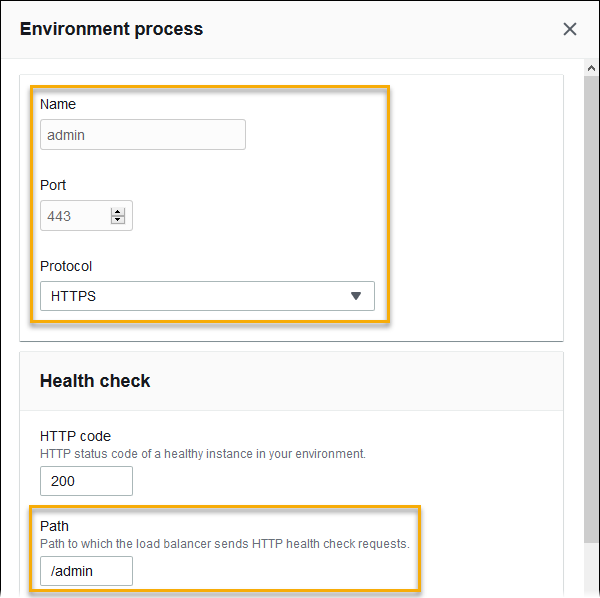Viewport: 600px width, 598px height.
Task: Click the Protocol label
Action: (68, 266)
